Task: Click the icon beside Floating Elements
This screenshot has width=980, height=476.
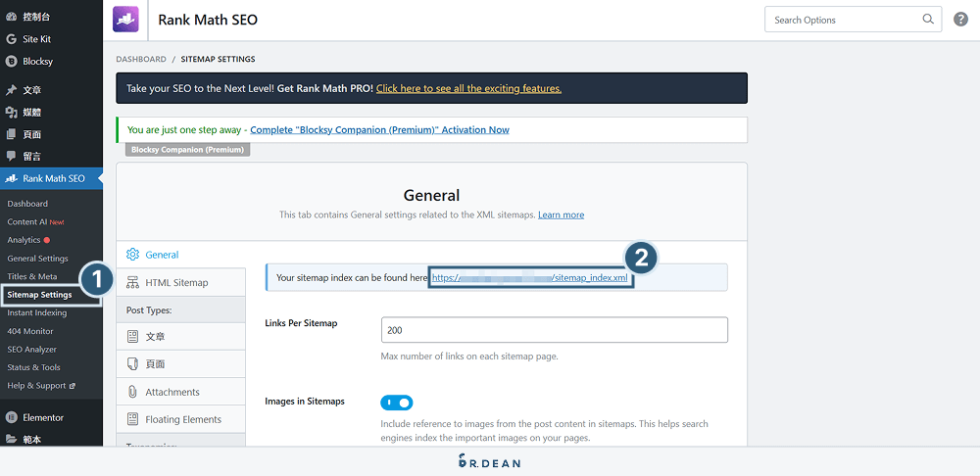Action: pos(132,418)
